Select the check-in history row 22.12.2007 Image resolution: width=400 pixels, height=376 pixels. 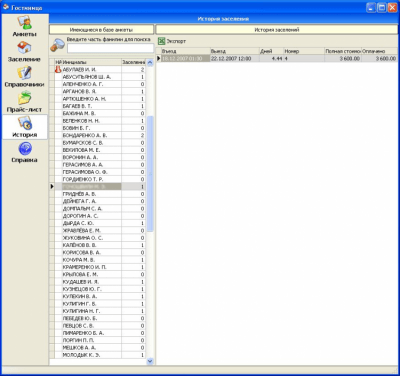[x=277, y=58]
